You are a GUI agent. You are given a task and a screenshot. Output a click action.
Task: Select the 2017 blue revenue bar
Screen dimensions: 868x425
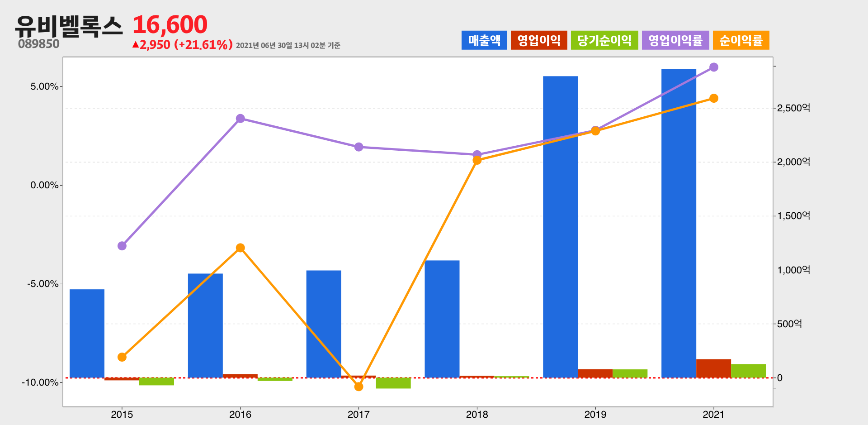point(324,324)
